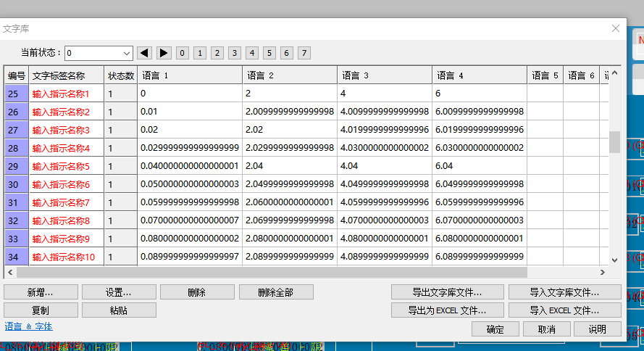Screen dimensions: 644x351
Task: Open 设置... settings button
Action: pyautogui.click(x=119, y=292)
